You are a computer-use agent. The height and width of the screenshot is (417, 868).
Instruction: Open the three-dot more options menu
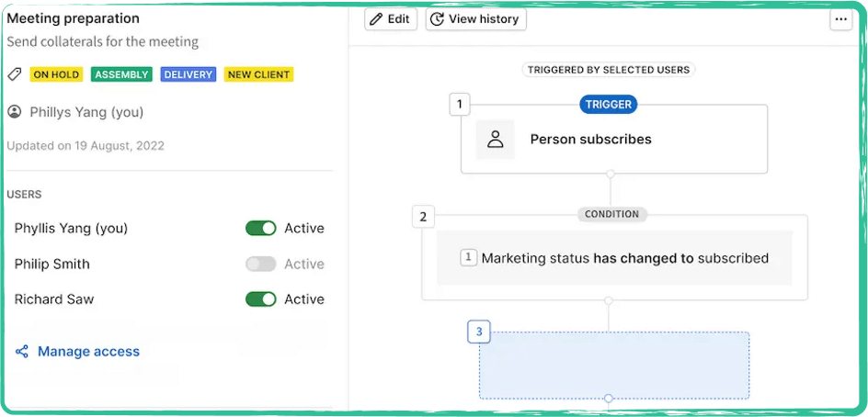coord(840,19)
